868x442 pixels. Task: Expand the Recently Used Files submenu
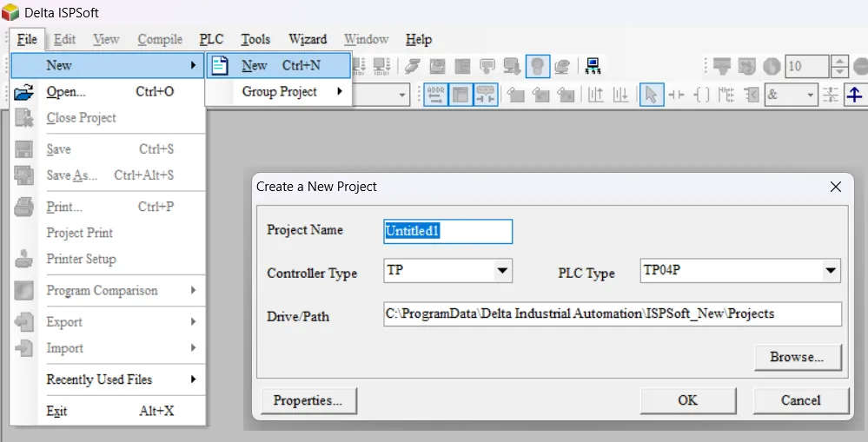point(108,379)
